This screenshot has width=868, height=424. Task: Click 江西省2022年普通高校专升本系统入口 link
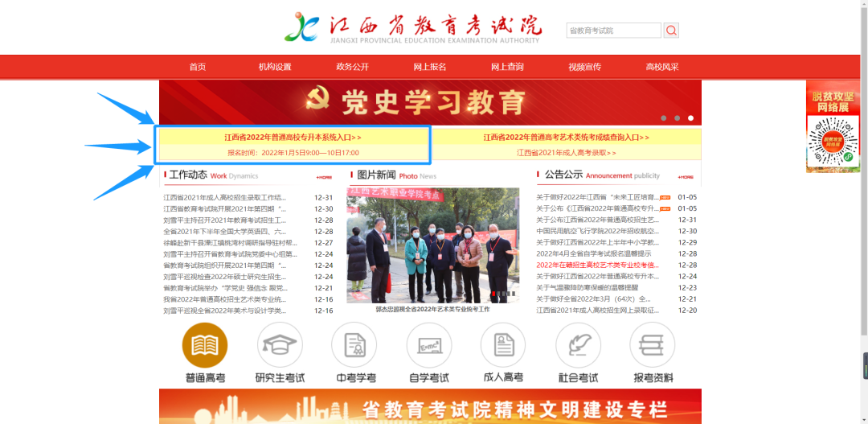coord(293,138)
